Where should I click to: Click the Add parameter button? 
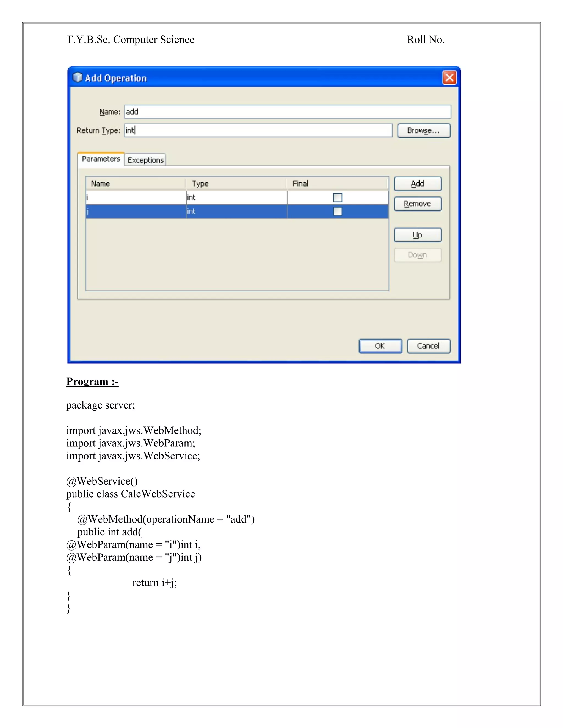(417, 184)
